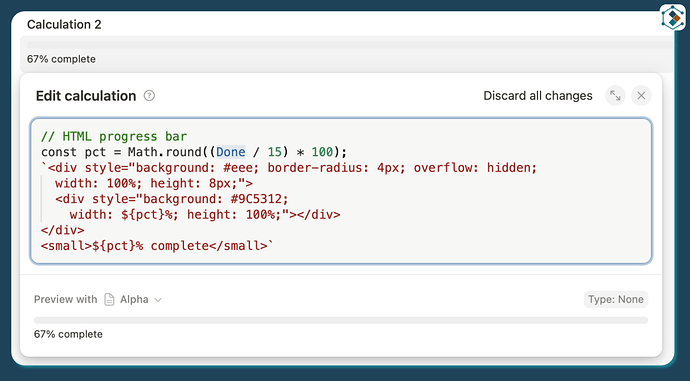Viewport: 690px width, 381px height.
Task: Click the "// HTML progress bar" comment line
Action: [114, 136]
